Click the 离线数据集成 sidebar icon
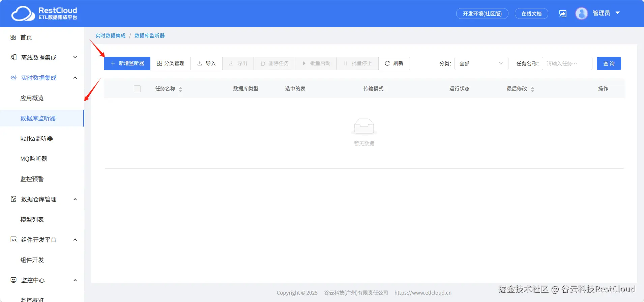 (x=13, y=57)
